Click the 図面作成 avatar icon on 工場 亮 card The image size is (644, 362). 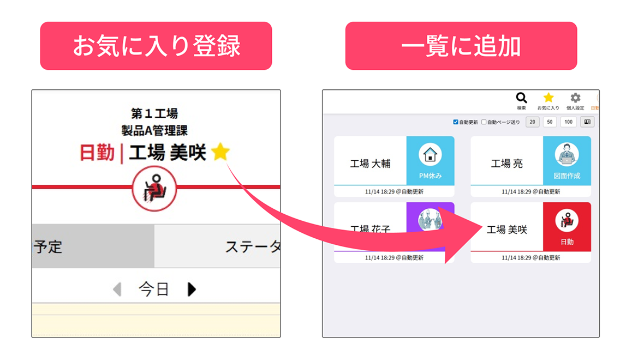click(567, 155)
